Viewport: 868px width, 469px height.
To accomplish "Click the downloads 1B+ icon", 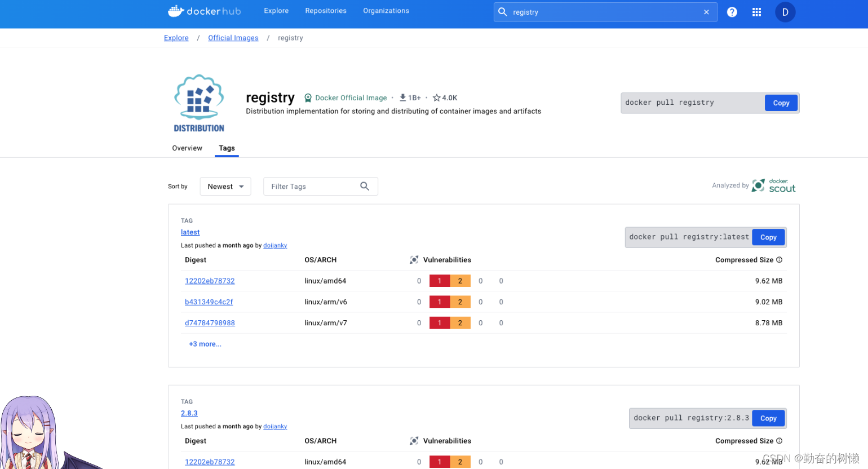I will click(x=402, y=98).
